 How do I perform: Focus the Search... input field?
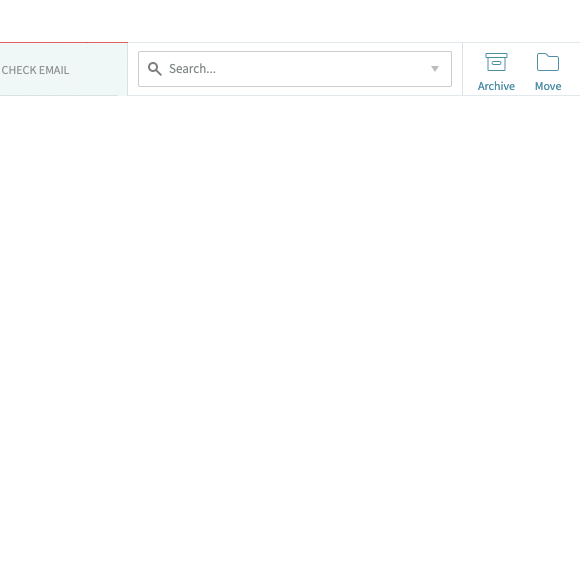(295, 69)
